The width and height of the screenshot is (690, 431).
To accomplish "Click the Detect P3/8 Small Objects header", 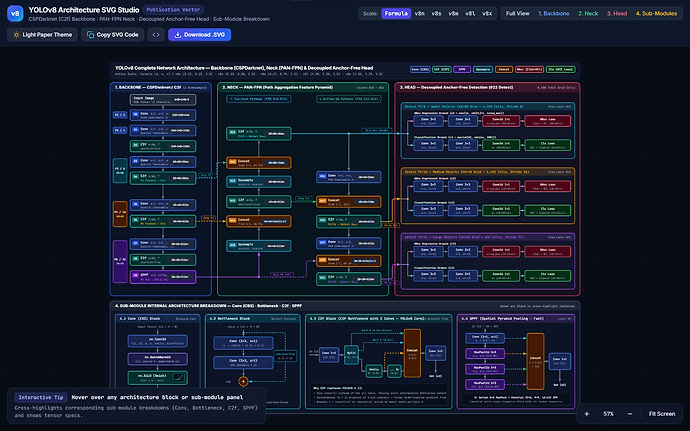I will tap(464, 107).
